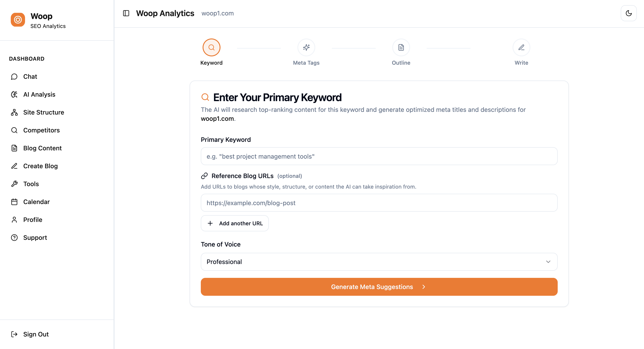Click the Reference Blog URL input
644x349 pixels.
379,203
